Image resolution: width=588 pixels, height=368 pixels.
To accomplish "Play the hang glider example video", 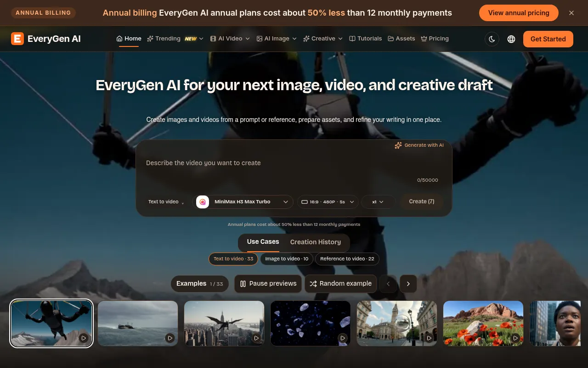I will point(84,338).
